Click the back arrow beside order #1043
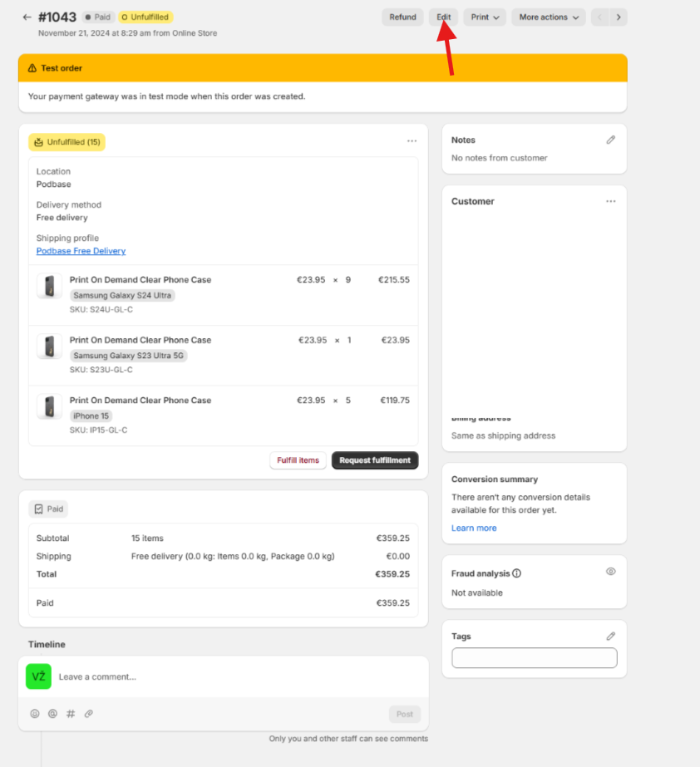Viewport: 700px width, 767px height. (27, 17)
